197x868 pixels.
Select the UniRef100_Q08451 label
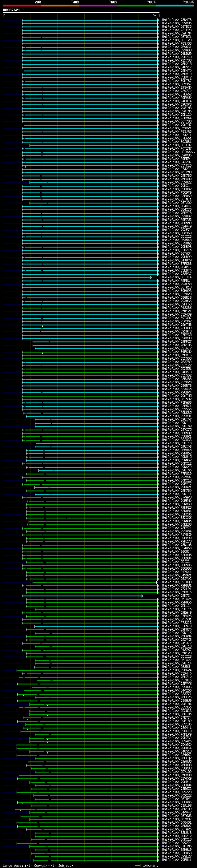click(x=177, y=822)
